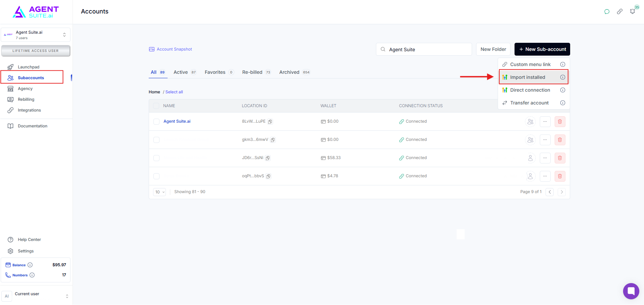Delete the JD6r...SsNi sub-account
Viewport: 644px width, 305px height.
coord(560,158)
